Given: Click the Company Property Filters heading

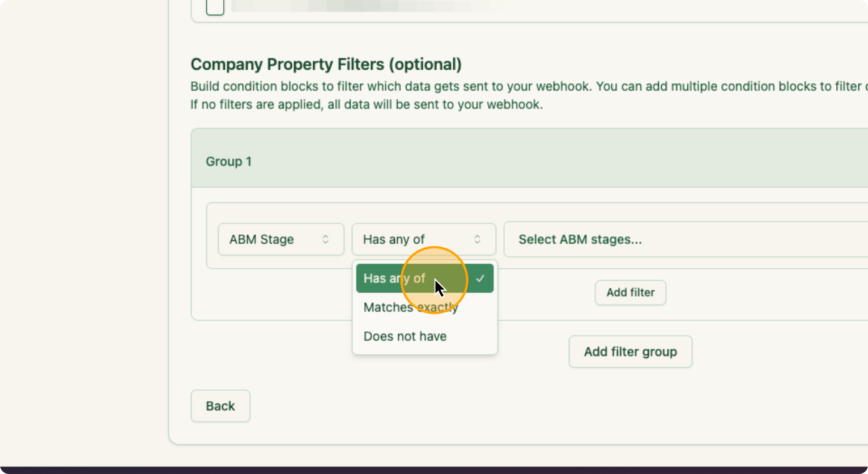Looking at the screenshot, I should 326,64.
